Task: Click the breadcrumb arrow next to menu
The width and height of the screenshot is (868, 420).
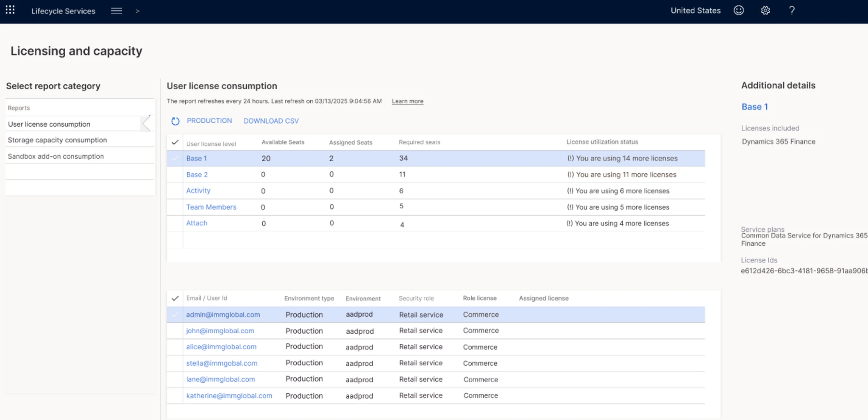Action: click(137, 11)
